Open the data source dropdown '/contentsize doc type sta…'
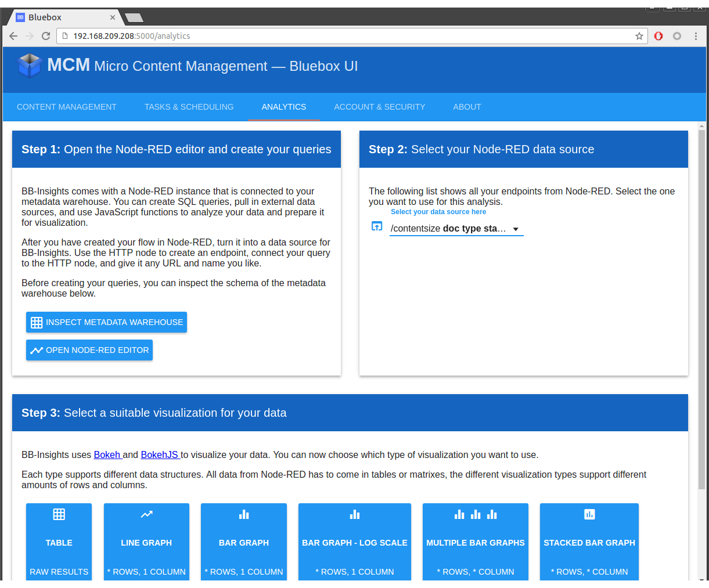The height and width of the screenshot is (588, 709). pyautogui.click(x=456, y=229)
